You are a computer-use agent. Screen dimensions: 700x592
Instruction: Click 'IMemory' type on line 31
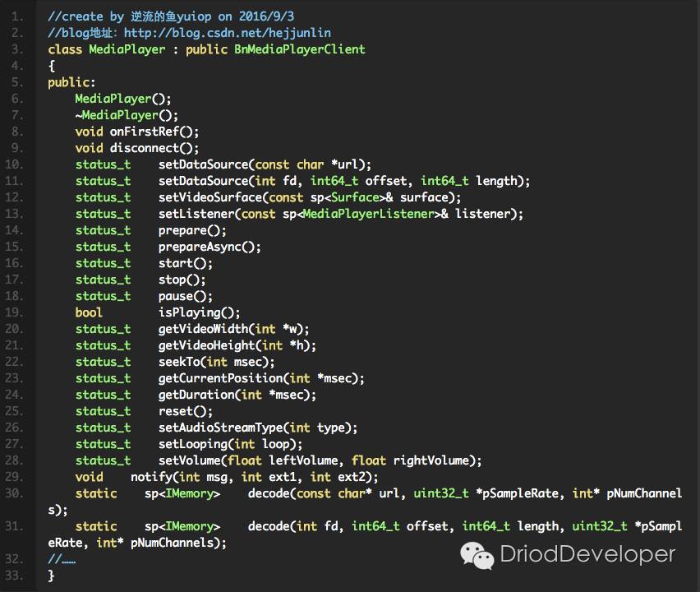click(x=189, y=527)
